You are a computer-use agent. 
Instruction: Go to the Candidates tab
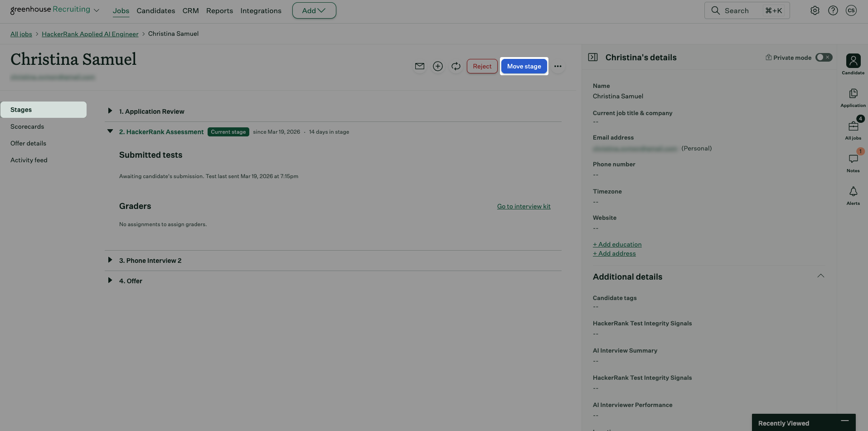[x=156, y=10]
